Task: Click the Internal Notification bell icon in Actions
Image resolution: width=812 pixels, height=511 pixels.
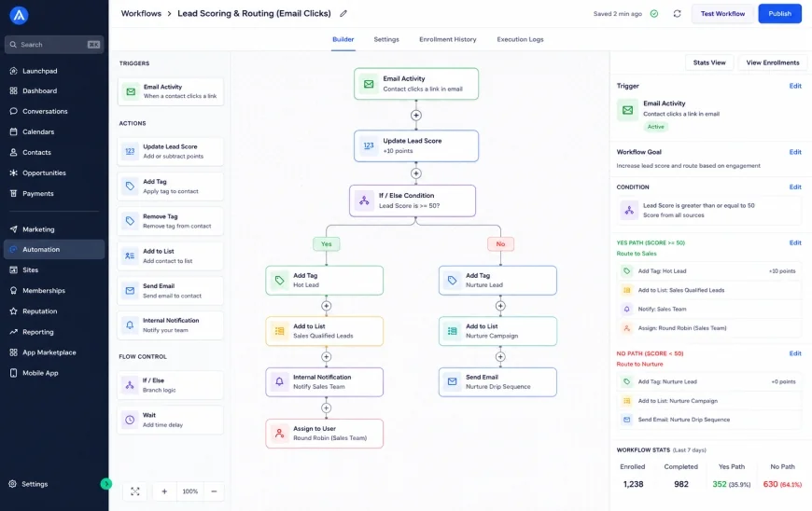Action: coord(130,325)
